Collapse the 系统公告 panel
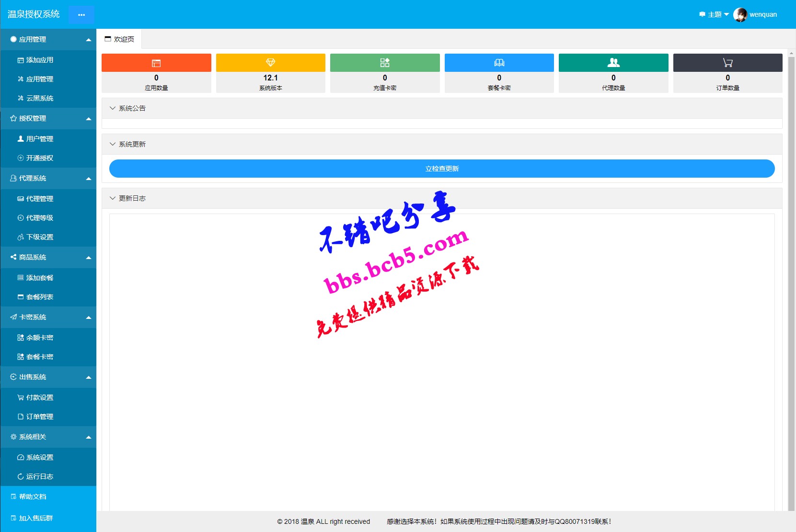 [x=442, y=108]
